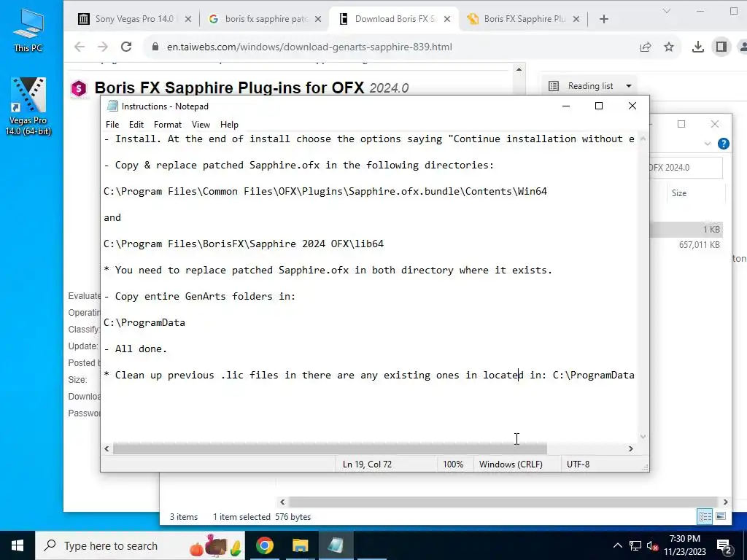Click the muted volume tray icon

[x=653, y=545]
